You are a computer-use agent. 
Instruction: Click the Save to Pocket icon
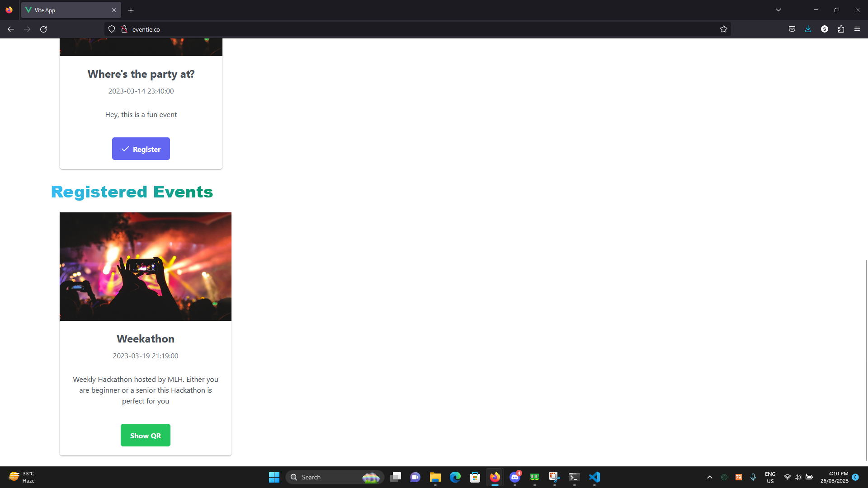[x=792, y=29]
